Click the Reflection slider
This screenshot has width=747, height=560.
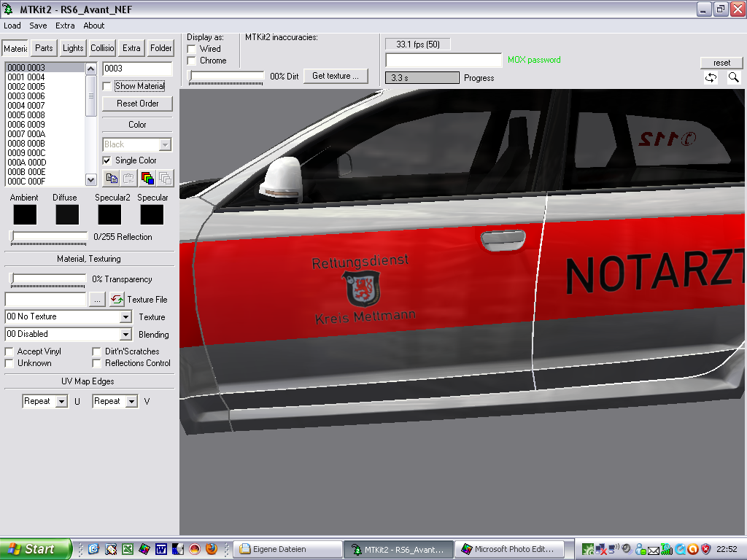click(x=49, y=238)
